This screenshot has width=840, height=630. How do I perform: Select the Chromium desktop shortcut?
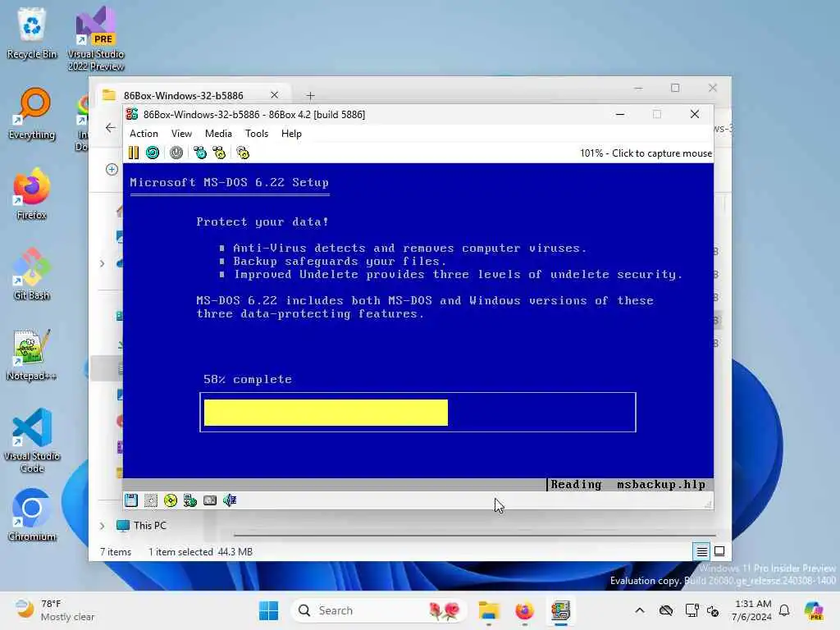(x=32, y=515)
